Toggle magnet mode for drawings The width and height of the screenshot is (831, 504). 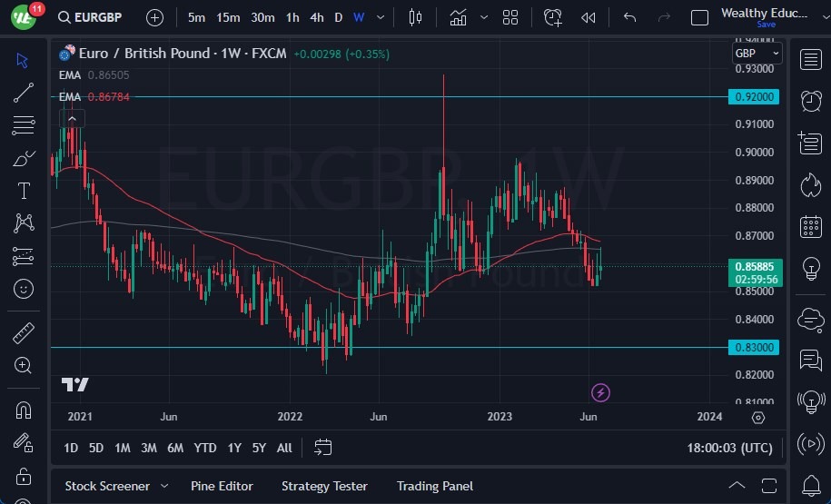tap(24, 410)
